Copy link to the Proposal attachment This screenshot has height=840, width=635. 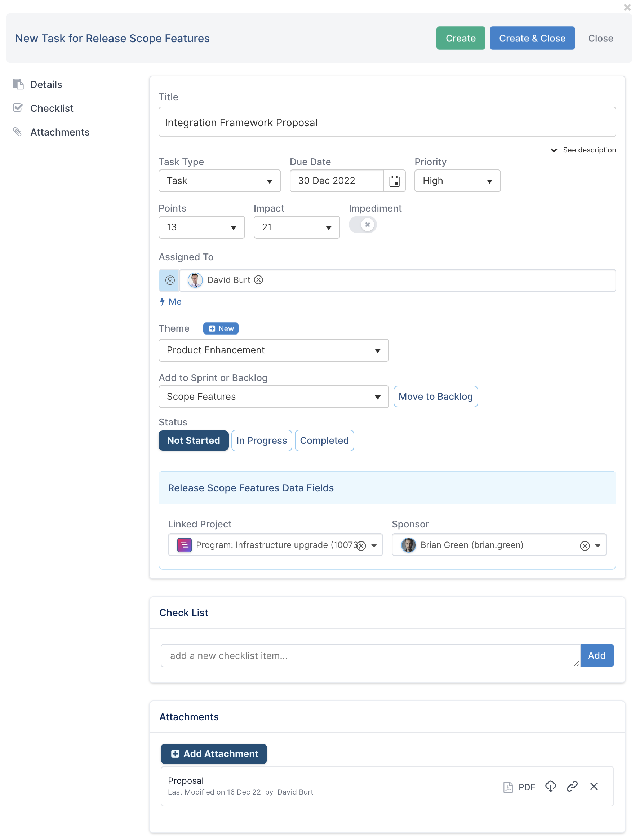(572, 786)
